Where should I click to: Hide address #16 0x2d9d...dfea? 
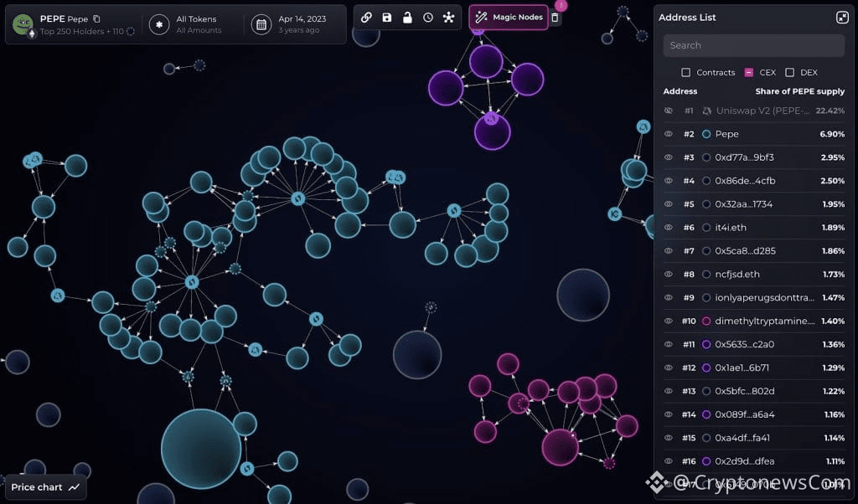pos(668,461)
